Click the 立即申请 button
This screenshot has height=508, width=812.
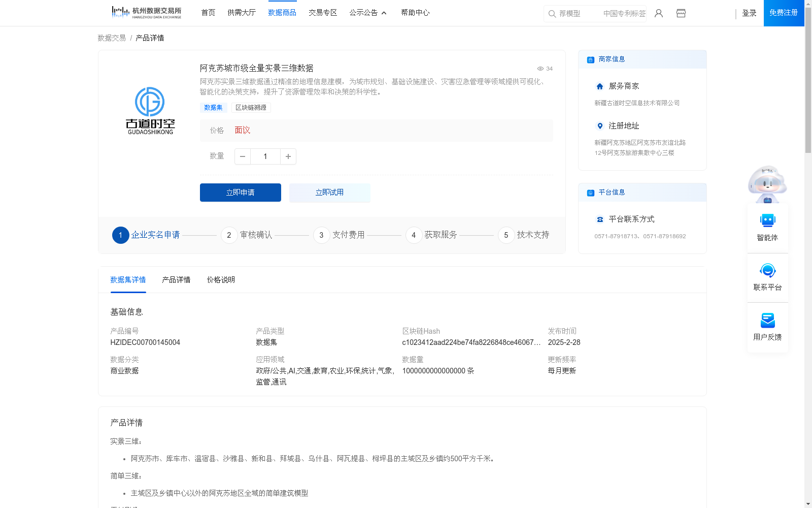pos(241,193)
